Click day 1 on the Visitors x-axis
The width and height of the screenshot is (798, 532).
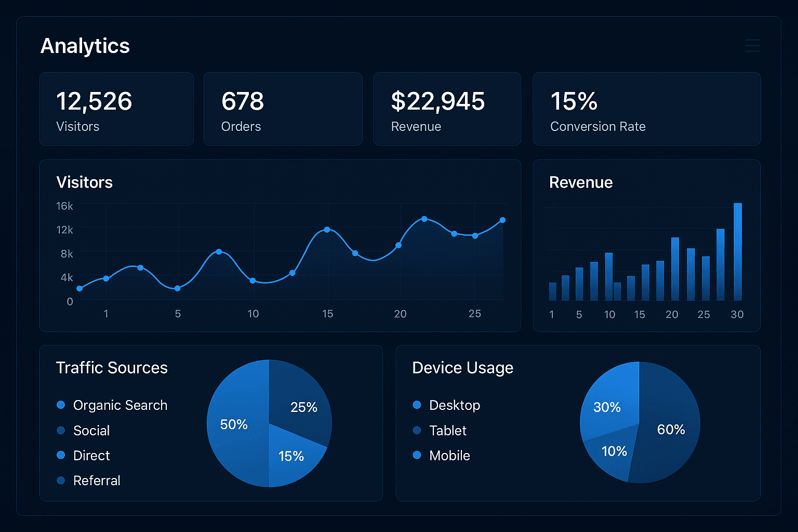pyautogui.click(x=106, y=314)
